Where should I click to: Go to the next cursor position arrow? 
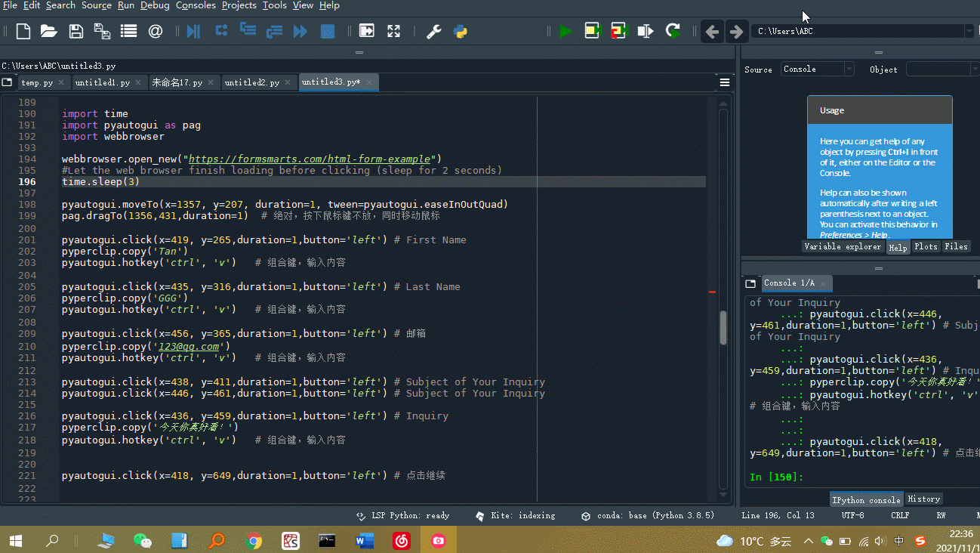[x=736, y=32]
